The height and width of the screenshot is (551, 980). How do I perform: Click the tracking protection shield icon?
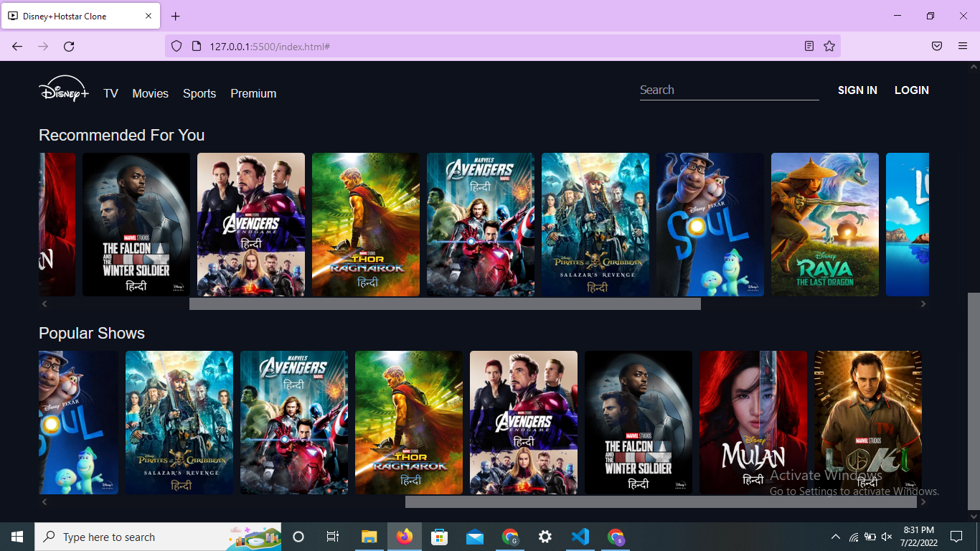coord(175,45)
